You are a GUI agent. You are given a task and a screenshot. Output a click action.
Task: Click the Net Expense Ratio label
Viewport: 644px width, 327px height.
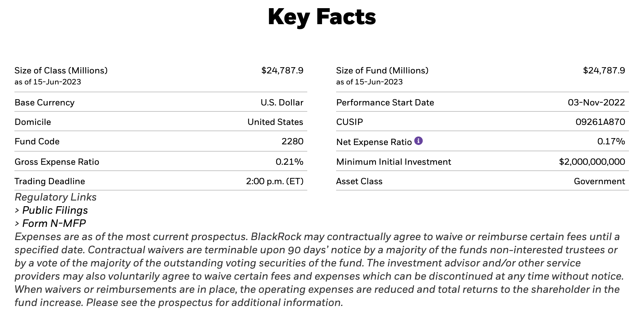pos(374,142)
